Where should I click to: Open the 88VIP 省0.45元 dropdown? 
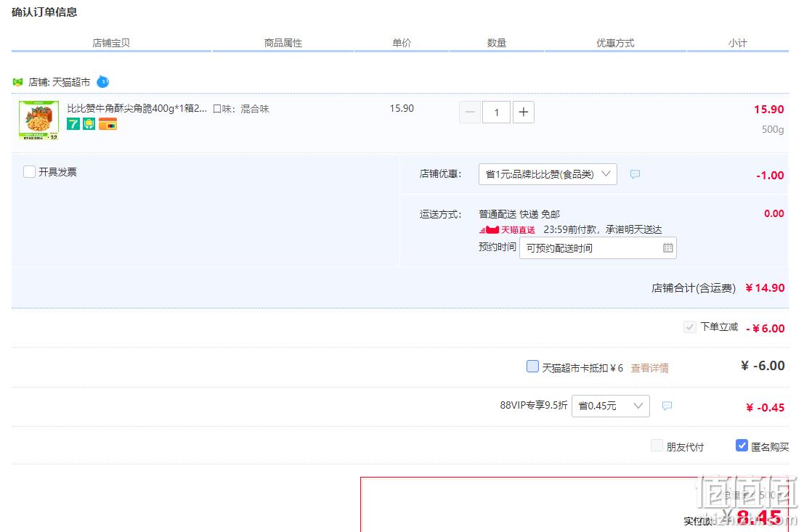(610, 406)
